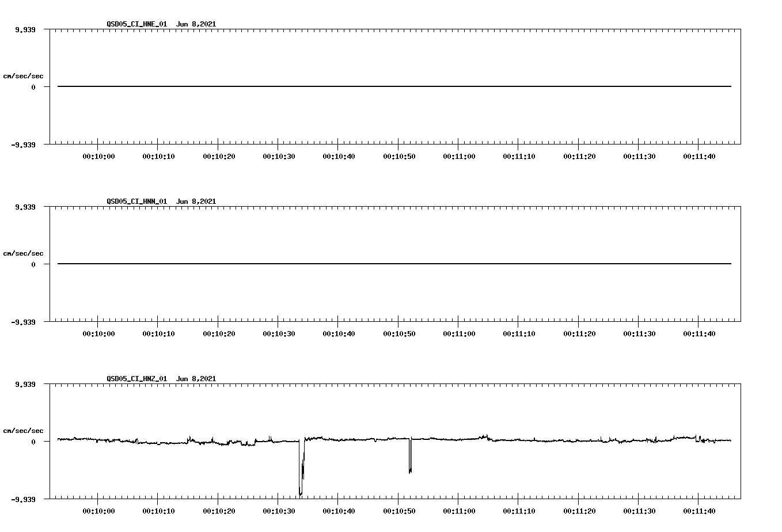
Task: Click 00:10:00 label on the HNE time axis
Action: point(98,157)
